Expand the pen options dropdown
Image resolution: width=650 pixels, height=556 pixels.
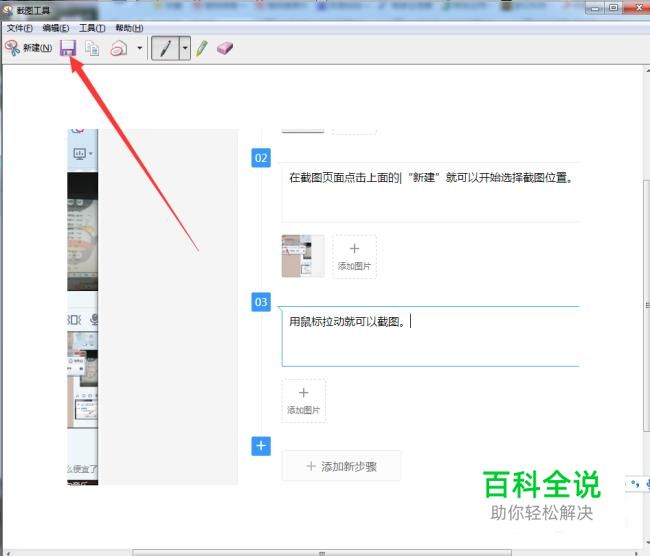[185, 49]
